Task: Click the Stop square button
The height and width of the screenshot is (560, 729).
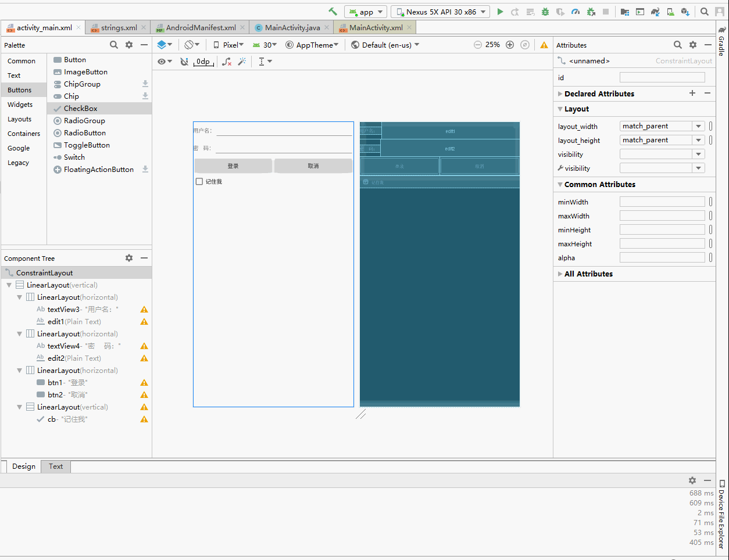Action: click(606, 12)
